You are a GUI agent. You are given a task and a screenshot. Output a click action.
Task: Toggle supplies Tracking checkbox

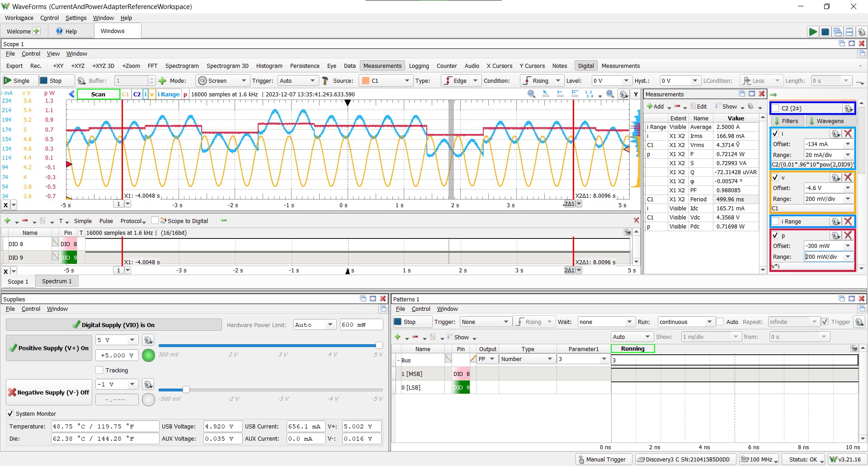99,370
